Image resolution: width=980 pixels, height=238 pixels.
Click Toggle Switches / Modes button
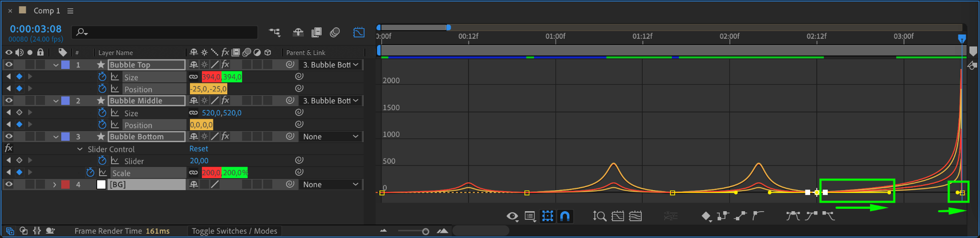[x=234, y=231]
